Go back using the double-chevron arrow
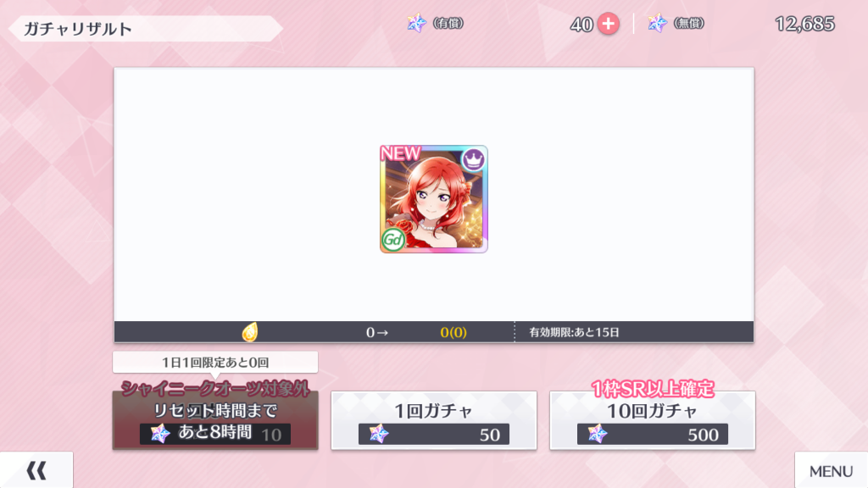The image size is (868, 488). click(36, 470)
